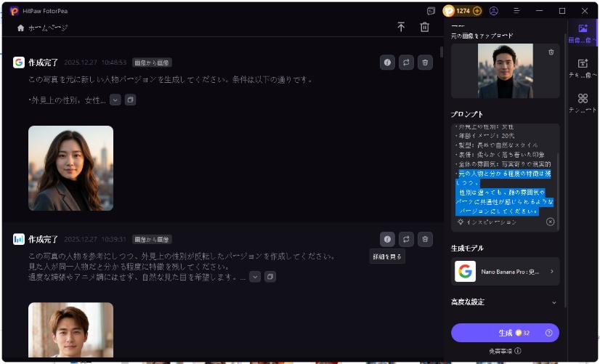Click the bar-chart model icon of second entry
This screenshot has width=600, height=364.
pos(19,239)
